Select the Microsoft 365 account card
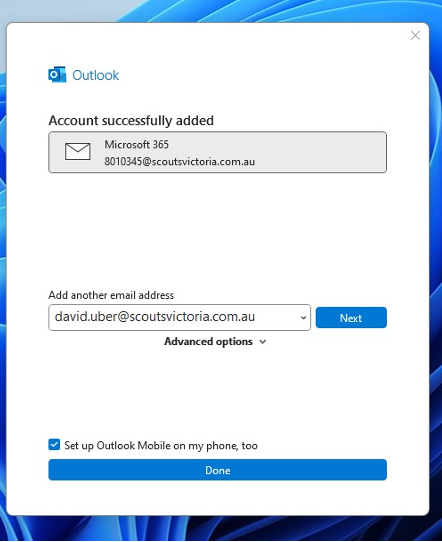The width and height of the screenshot is (442, 542). pyautogui.click(x=217, y=152)
